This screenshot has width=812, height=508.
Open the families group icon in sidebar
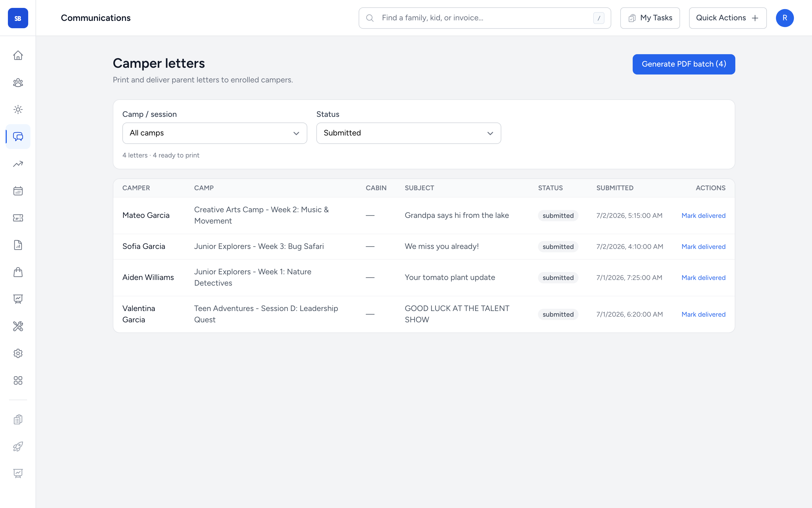(18, 83)
